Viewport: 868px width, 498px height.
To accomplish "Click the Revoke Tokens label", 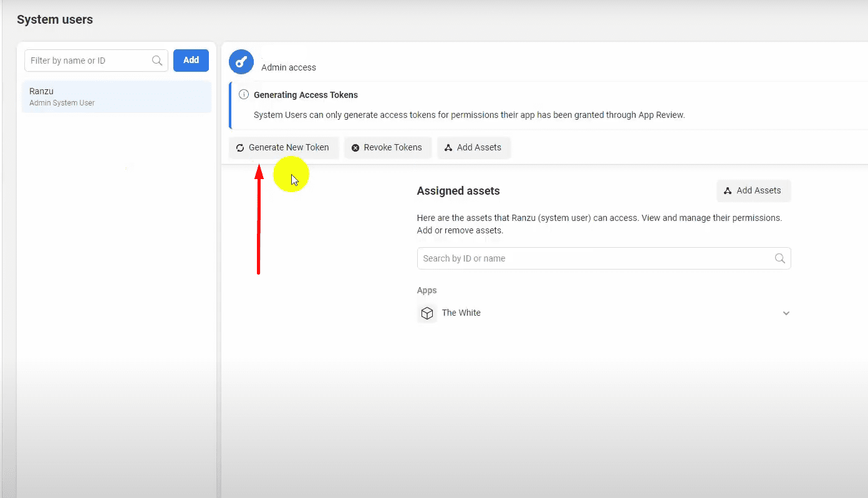I will click(x=393, y=148).
